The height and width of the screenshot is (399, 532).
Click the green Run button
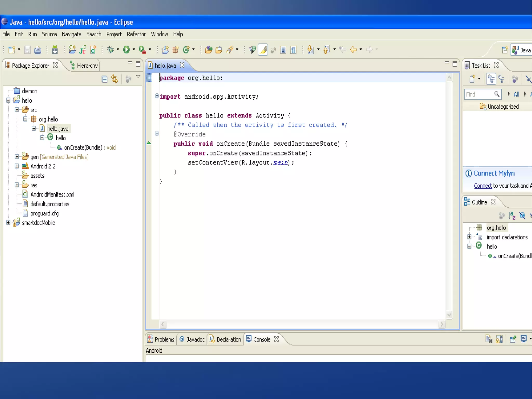point(127,49)
